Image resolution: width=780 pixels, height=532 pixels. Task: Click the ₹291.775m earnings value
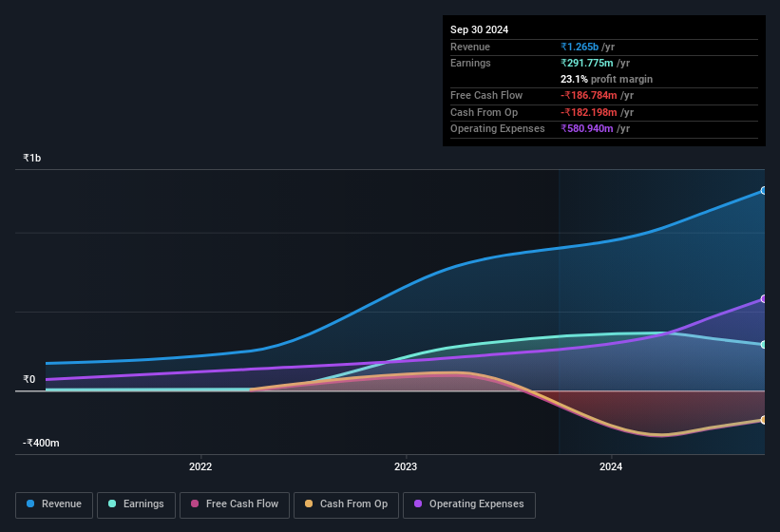587,63
